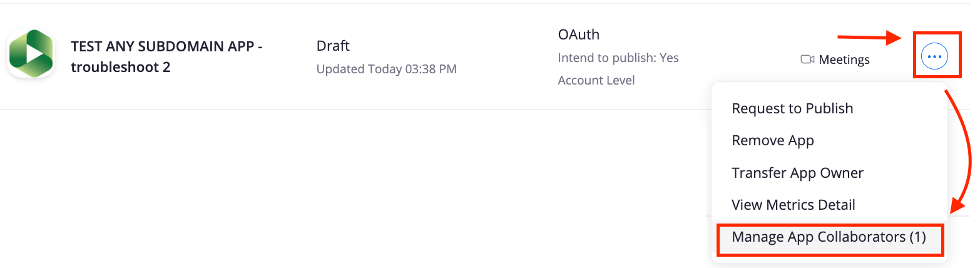
Task: Click the Account Level text
Action: click(596, 80)
